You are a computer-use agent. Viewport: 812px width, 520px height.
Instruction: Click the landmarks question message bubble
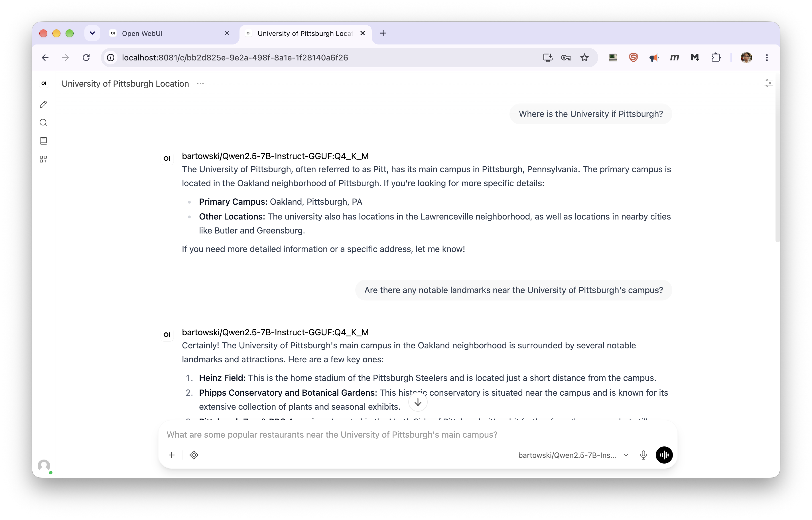point(513,290)
